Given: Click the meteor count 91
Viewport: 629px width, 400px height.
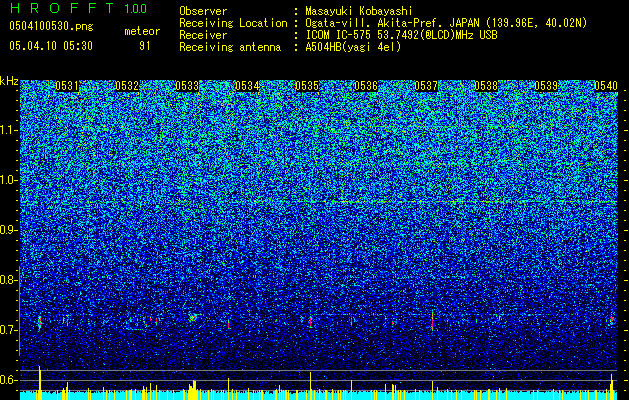Looking at the screenshot, I should (145, 46).
